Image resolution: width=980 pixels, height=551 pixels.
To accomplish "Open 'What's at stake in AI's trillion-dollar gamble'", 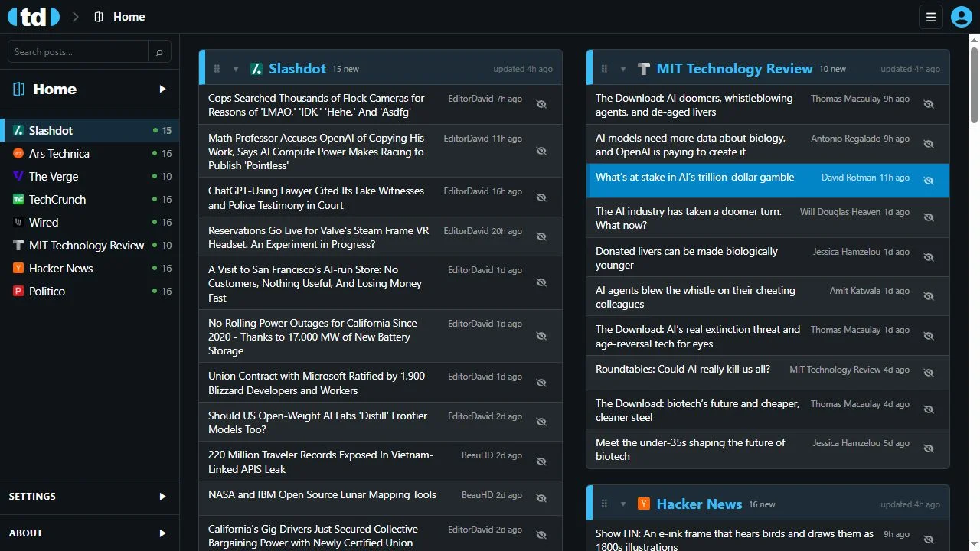I will [694, 178].
